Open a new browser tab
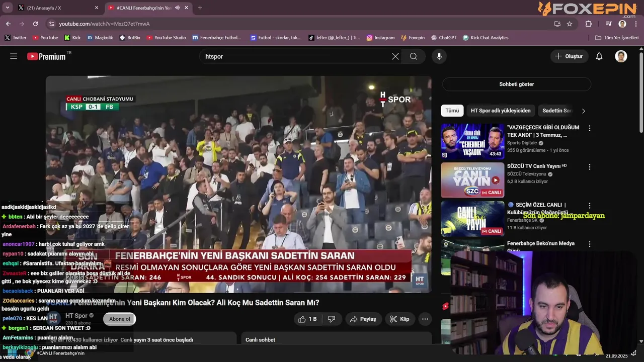644x362 pixels. [x=200, y=8]
